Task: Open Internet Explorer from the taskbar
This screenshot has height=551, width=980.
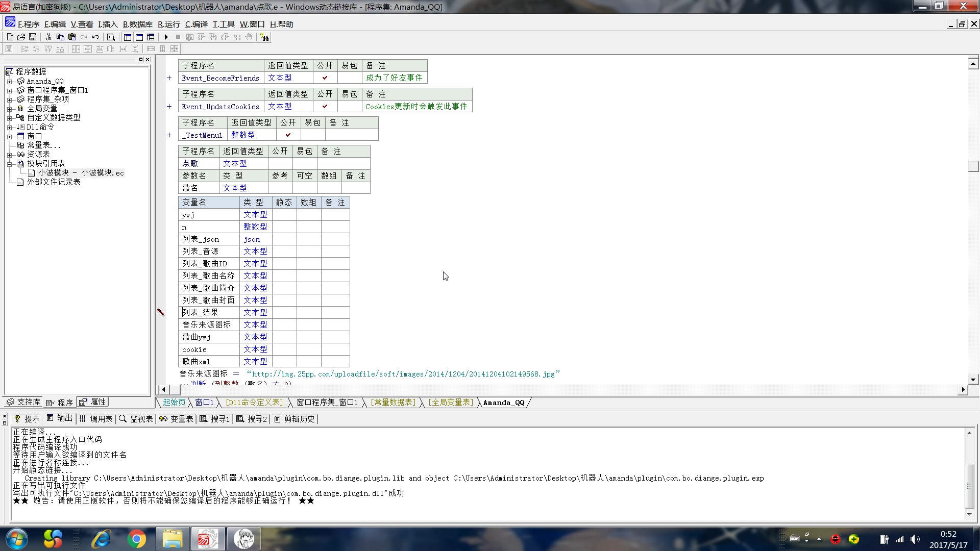Action: tap(101, 539)
